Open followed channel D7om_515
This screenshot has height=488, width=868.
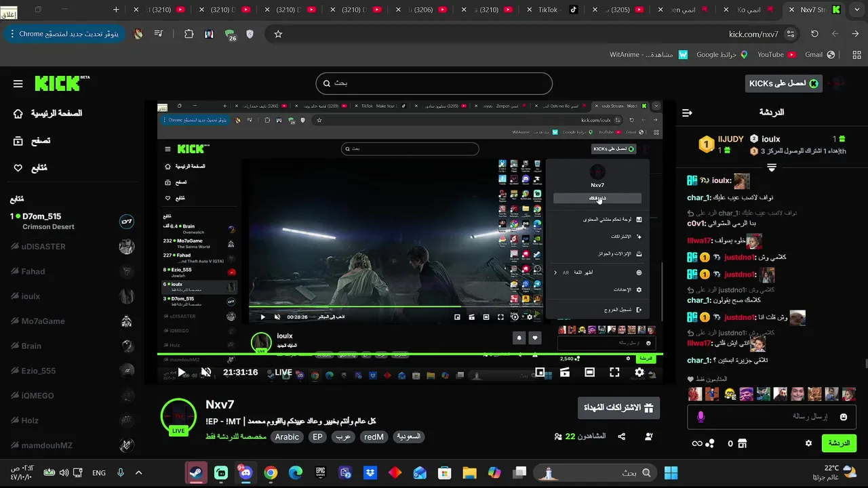coord(72,221)
